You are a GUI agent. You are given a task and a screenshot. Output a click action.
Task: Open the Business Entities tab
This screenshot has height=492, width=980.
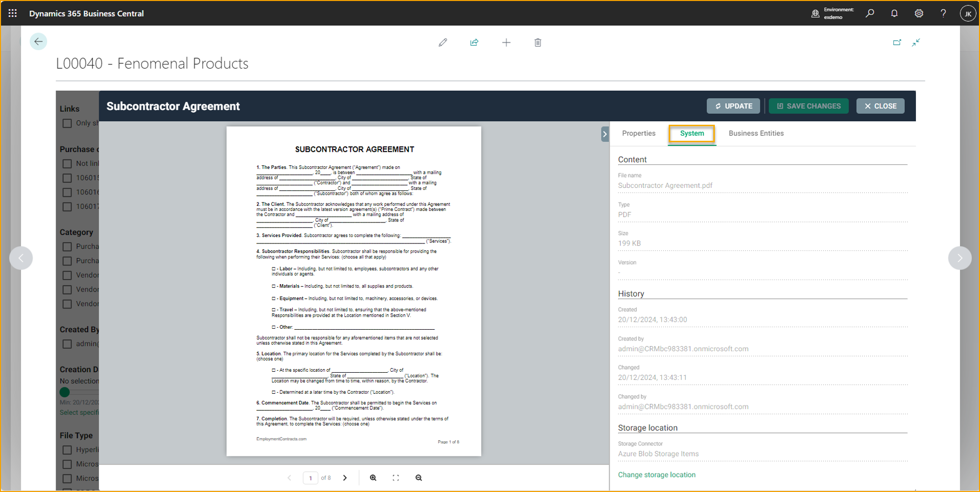tap(756, 134)
